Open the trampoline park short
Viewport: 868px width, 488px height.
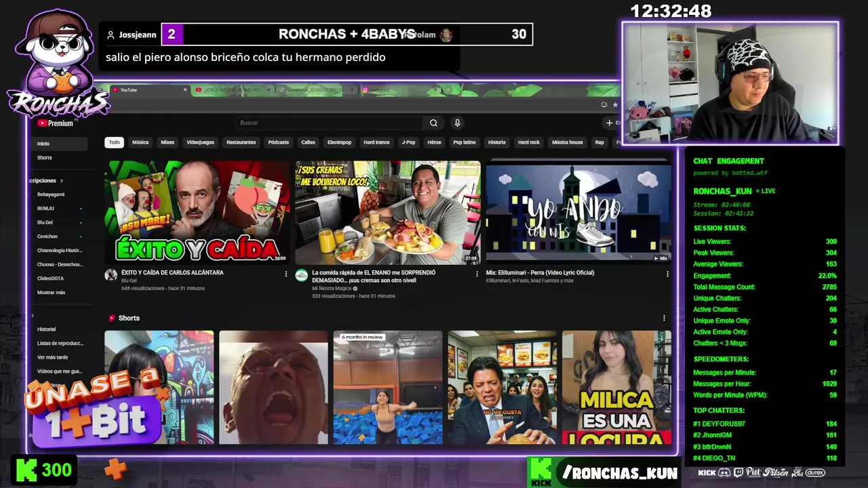387,387
